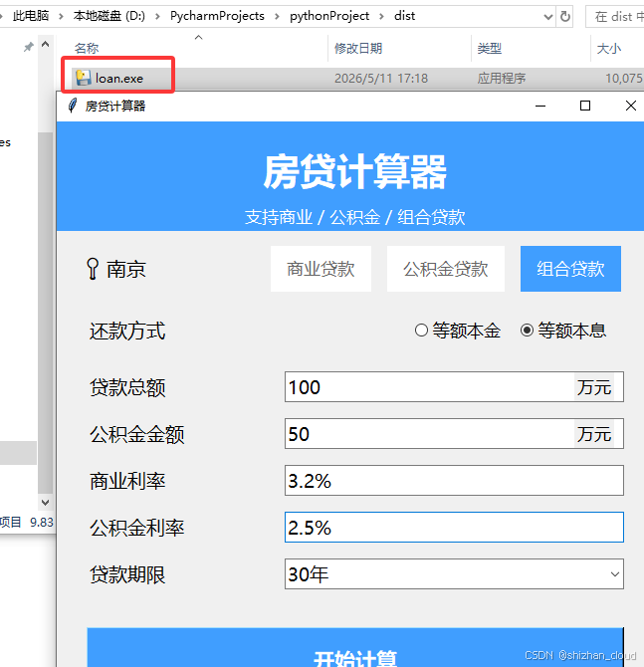
Task: Close the 房贷计算器 window
Action: [631, 106]
